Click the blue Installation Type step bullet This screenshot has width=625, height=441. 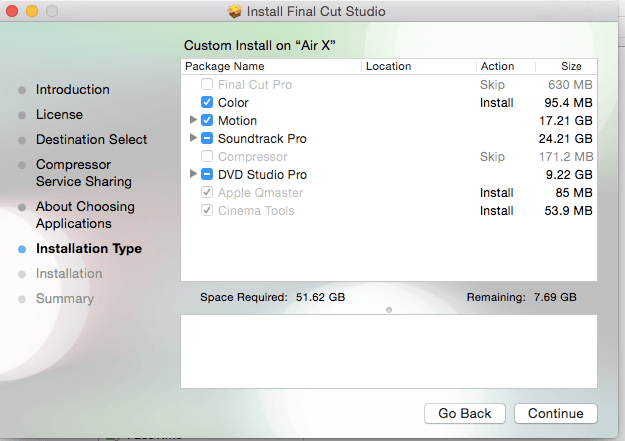[22, 249]
